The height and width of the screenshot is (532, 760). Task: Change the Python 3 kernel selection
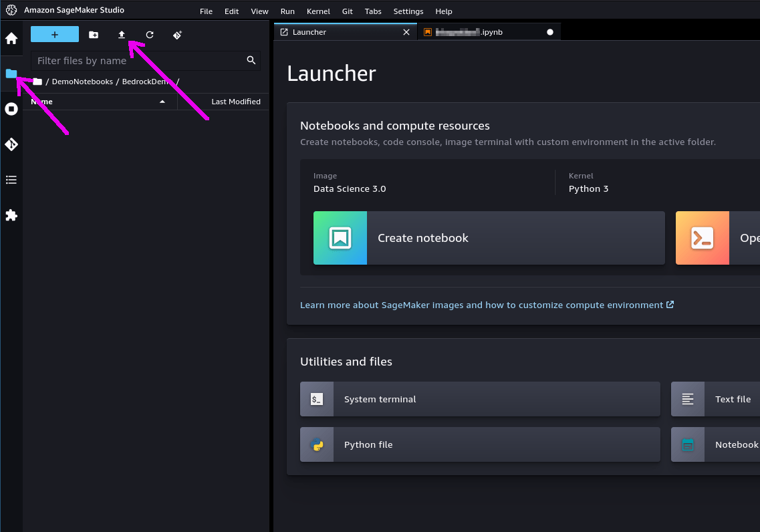[588, 188]
